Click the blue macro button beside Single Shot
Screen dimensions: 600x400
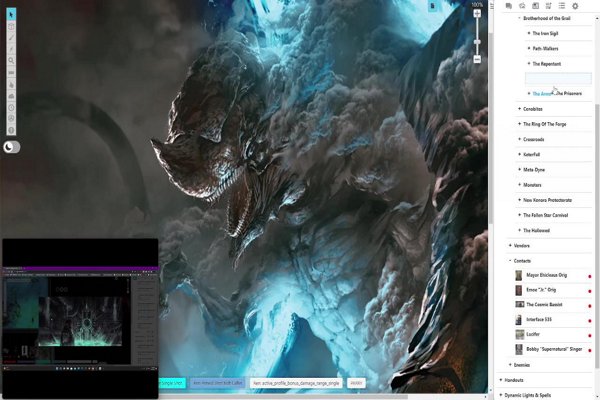click(217, 383)
